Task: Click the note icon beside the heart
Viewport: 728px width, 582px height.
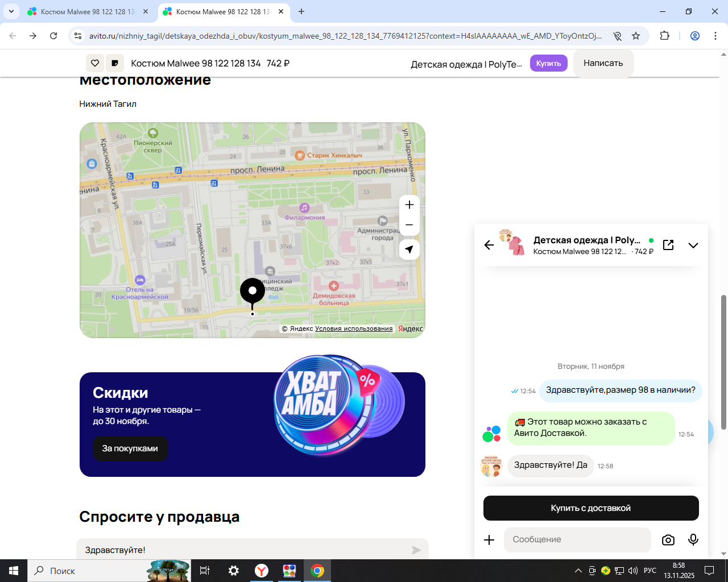Action: (115, 63)
